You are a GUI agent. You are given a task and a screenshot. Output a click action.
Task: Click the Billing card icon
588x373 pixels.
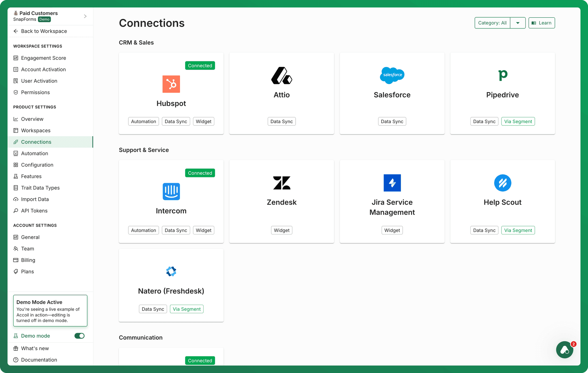pos(16,260)
